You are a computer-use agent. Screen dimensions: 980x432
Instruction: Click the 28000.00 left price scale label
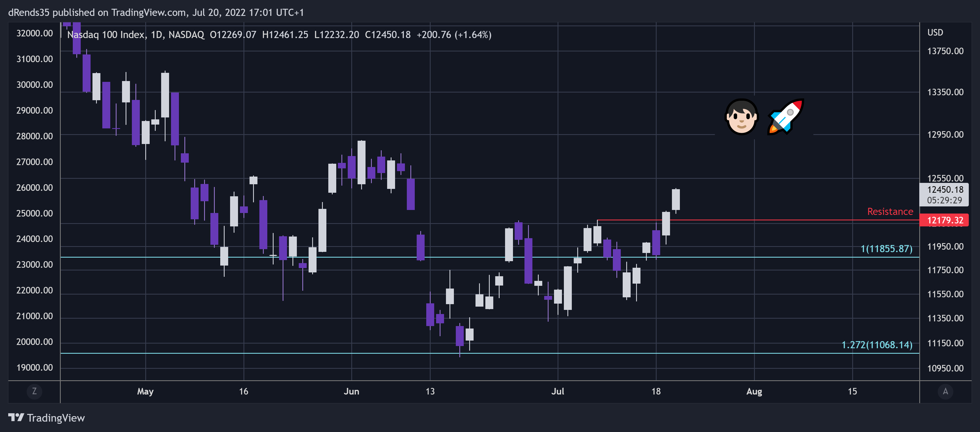point(35,136)
